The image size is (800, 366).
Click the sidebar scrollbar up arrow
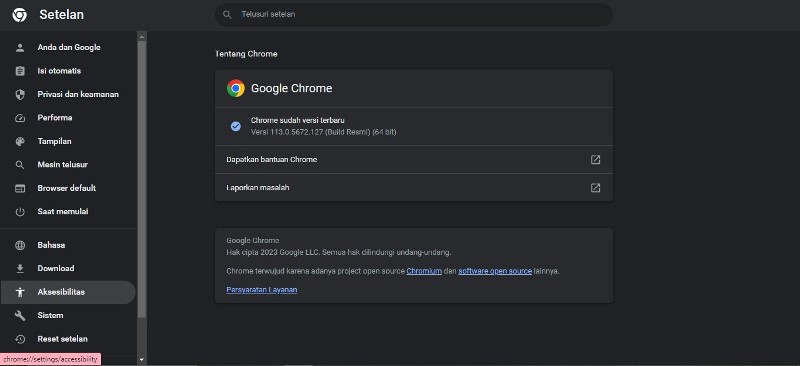(142, 36)
